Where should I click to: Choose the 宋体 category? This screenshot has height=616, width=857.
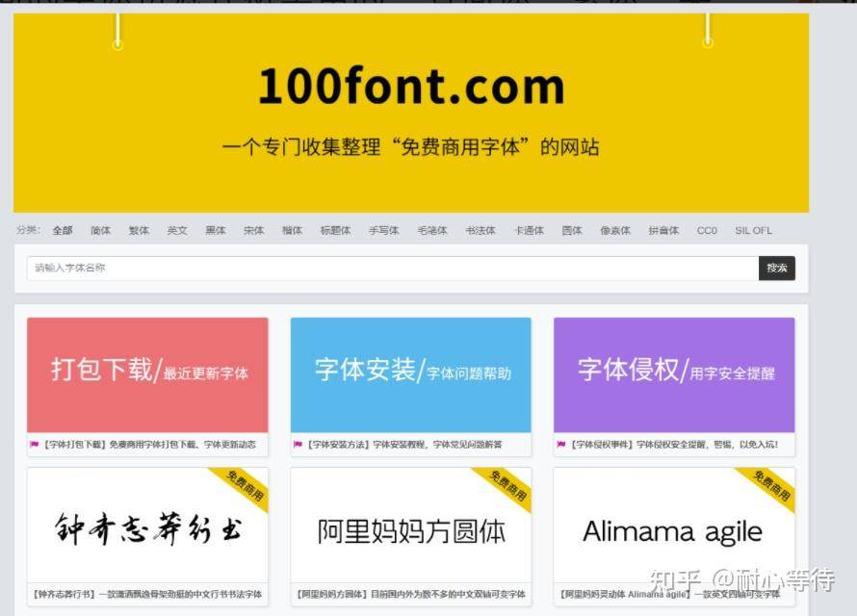click(253, 230)
